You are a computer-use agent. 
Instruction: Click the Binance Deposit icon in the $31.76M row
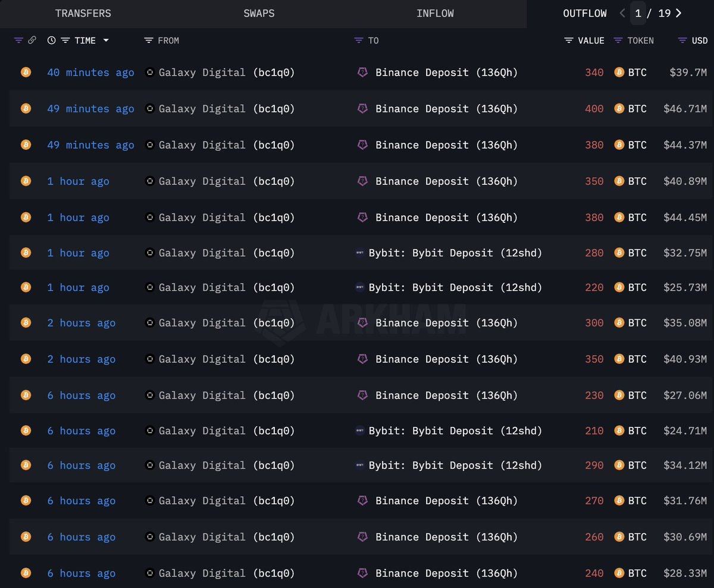point(362,501)
